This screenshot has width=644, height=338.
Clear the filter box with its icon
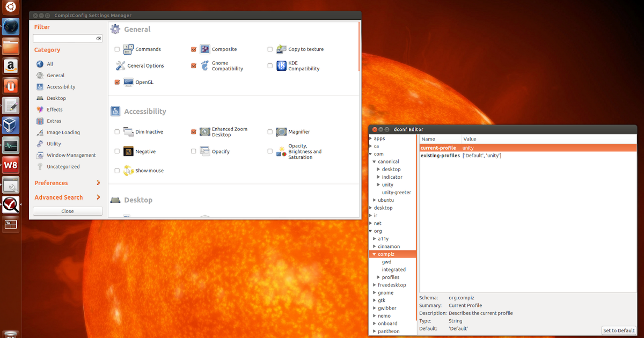tap(99, 39)
